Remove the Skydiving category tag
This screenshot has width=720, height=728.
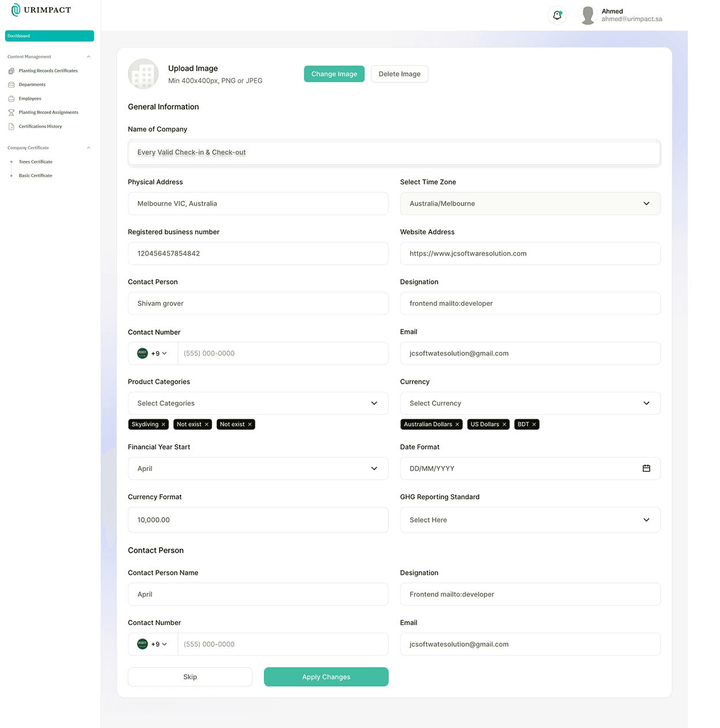tap(164, 424)
